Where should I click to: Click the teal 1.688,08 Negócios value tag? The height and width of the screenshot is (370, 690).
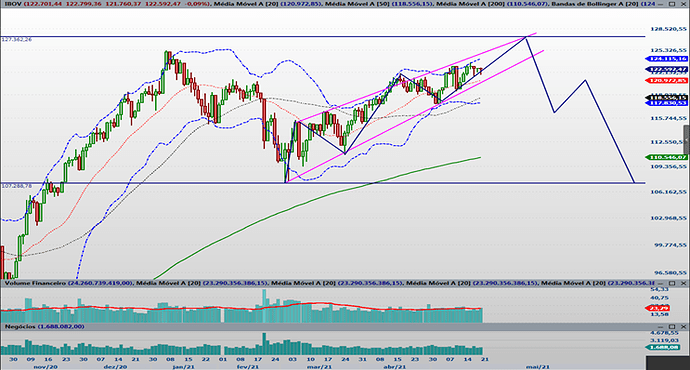click(666, 347)
